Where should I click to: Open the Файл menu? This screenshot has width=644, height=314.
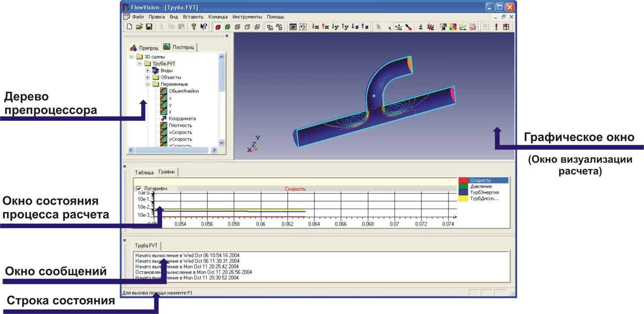pyautogui.click(x=138, y=17)
